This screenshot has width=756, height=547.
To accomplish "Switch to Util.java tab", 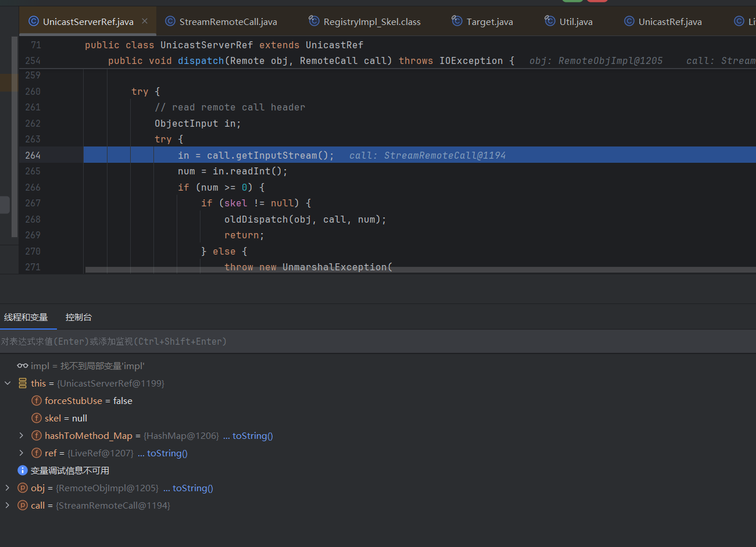I will pyautogui.click(x=575, y=22).
